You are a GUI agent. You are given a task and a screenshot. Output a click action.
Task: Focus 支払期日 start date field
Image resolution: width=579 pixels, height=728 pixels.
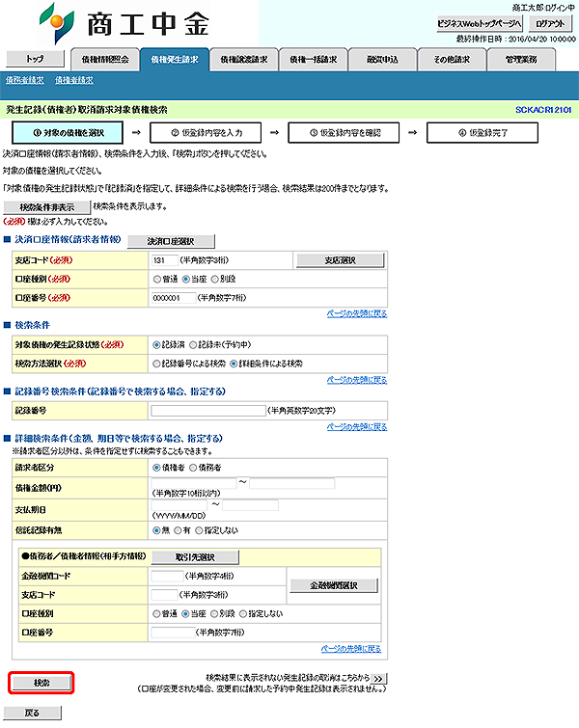(179, 505)
